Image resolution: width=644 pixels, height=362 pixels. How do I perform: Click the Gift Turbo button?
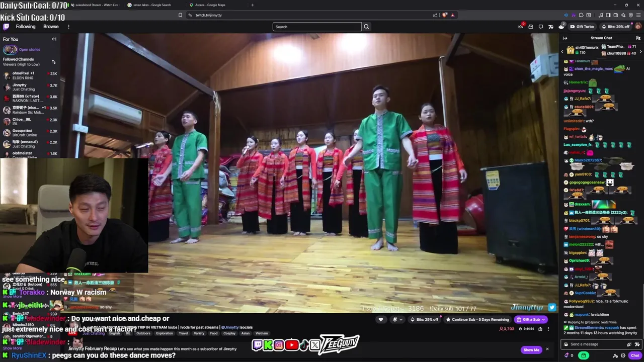[582, 27]
